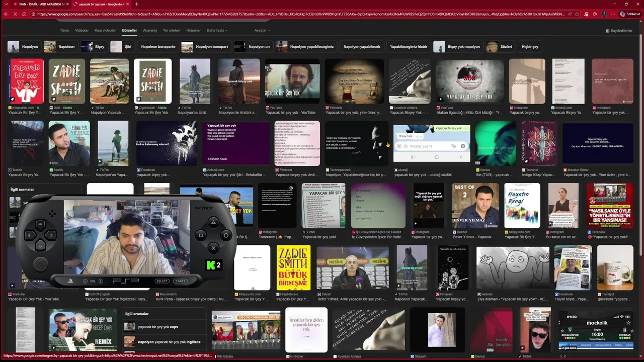Image resolution: width=644 pixels, height=362 pixels.
Task: Switch to Videolar search tab
Action: (x=82, y=30)
